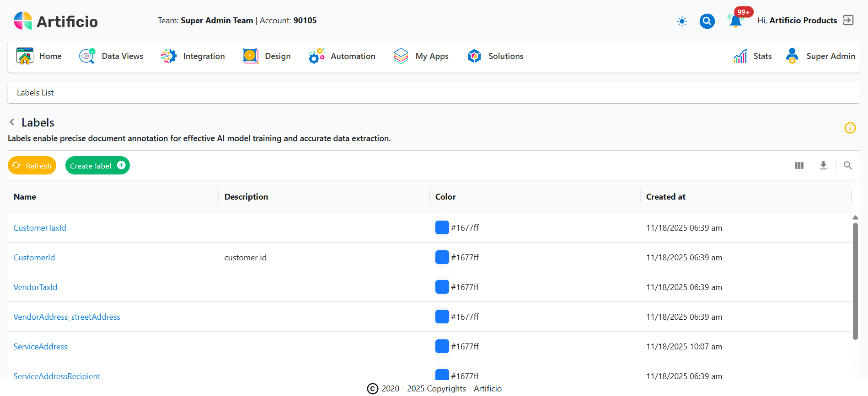Click the table's vertical scrollbar
868x396 pixels.
(855, 281)
